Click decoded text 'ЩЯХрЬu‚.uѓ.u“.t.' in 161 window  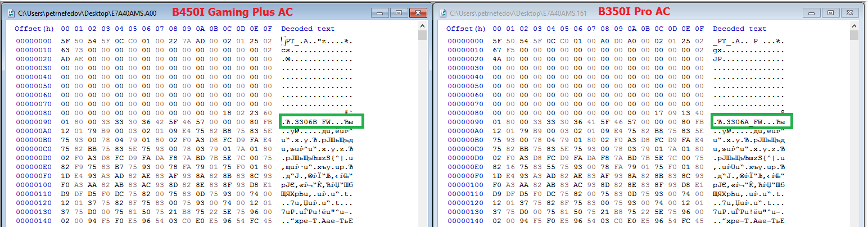point(749,194)
